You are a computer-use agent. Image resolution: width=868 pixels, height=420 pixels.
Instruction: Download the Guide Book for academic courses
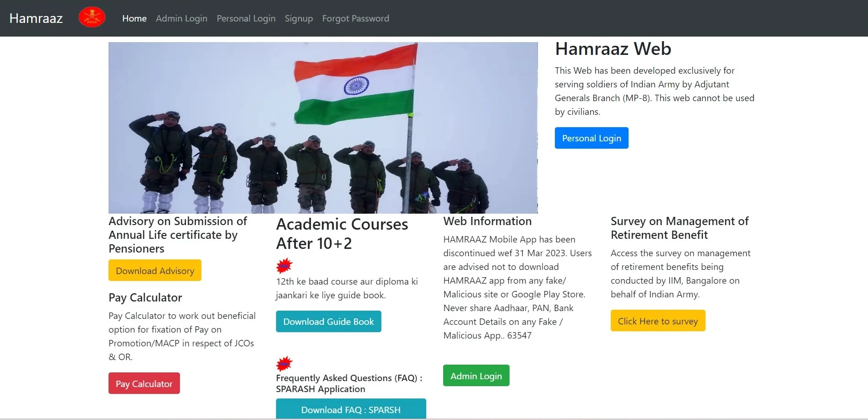(328, 321)
